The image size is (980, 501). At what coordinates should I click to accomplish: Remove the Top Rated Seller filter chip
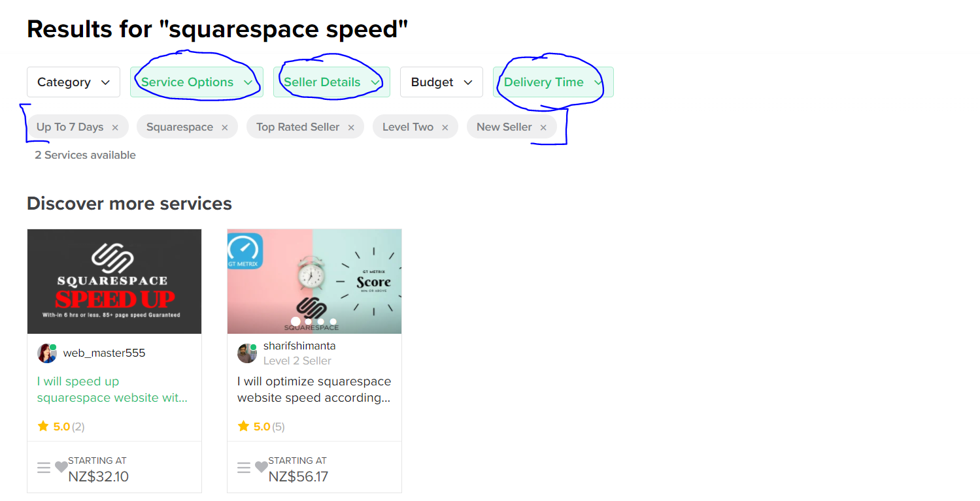351,127
